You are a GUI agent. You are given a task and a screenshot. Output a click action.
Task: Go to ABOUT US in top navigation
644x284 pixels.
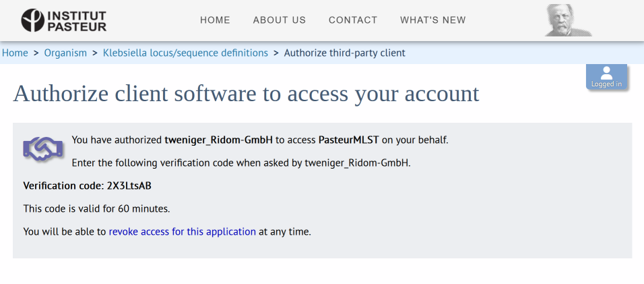click(x=279, y=20)
